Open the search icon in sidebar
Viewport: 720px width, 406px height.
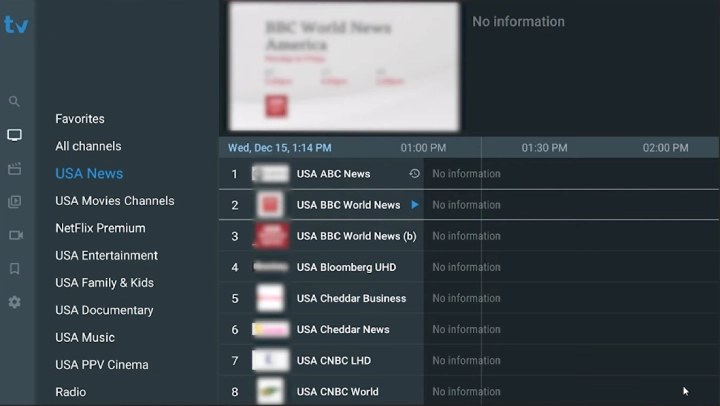coord(14,101)
